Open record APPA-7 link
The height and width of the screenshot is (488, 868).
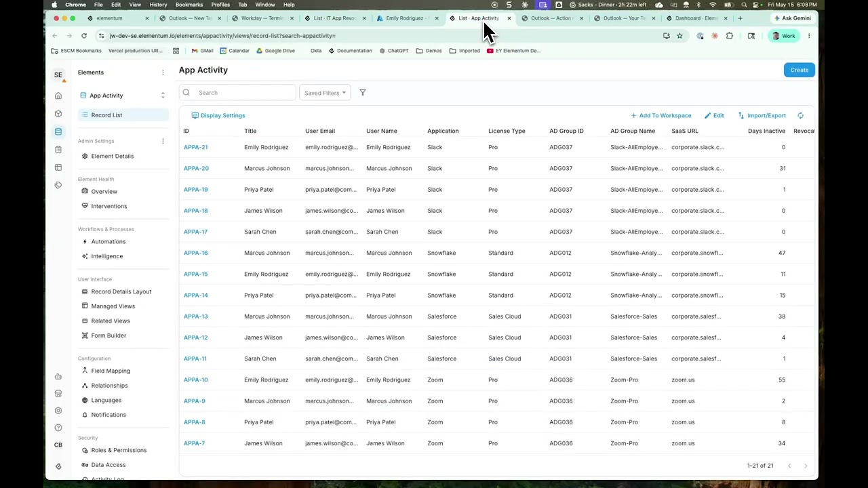click(194, 443)
